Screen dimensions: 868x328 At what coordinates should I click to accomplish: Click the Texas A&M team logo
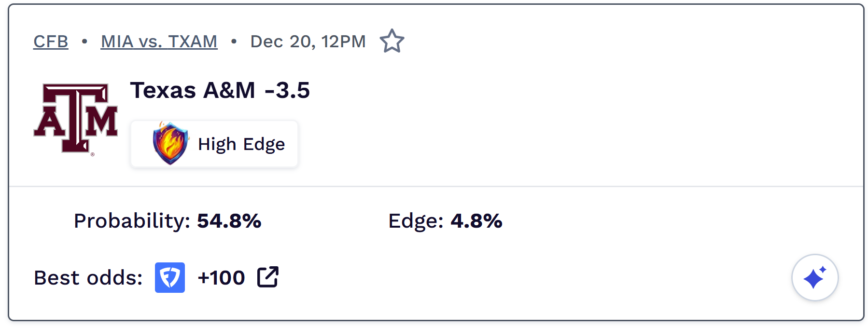[x=76, y=118]
